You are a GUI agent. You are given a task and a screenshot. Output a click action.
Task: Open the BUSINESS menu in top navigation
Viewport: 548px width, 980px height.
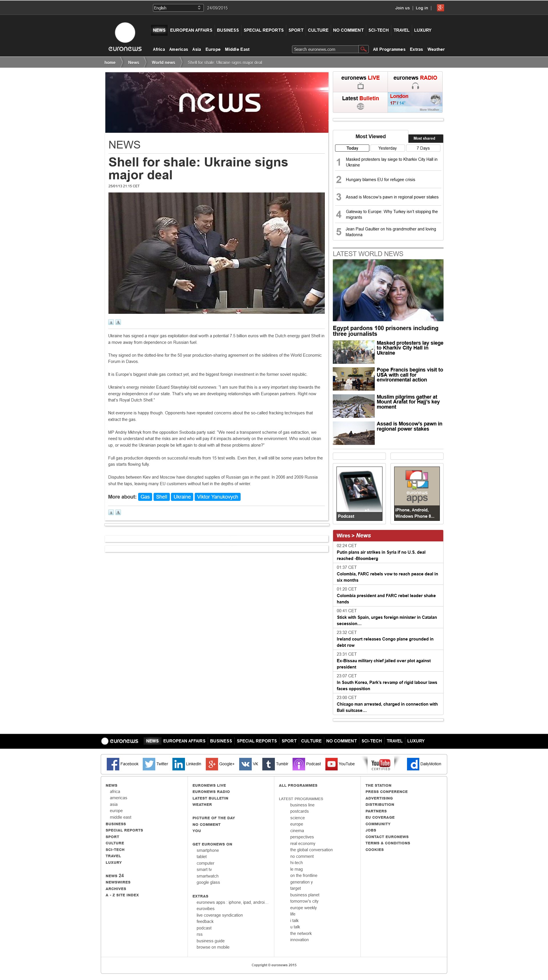pyautogui.click(x=227, y=30)
